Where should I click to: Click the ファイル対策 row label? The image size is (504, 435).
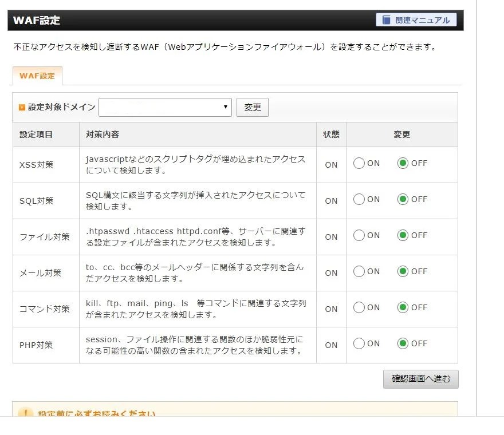point(44,237)
